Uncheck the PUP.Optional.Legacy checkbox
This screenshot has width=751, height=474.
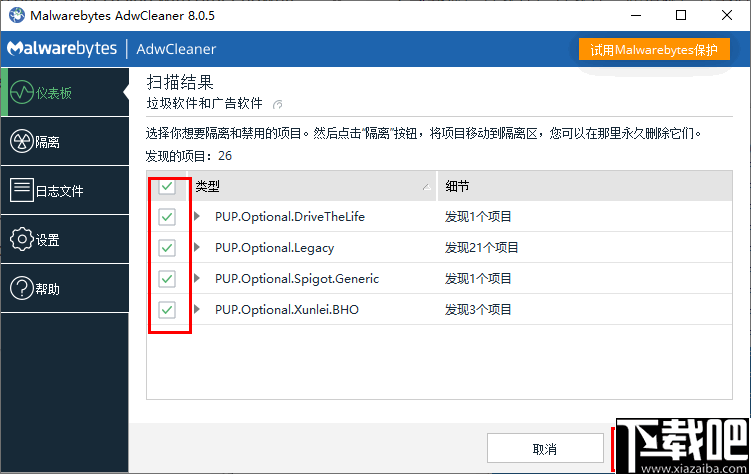coord(167,248)
